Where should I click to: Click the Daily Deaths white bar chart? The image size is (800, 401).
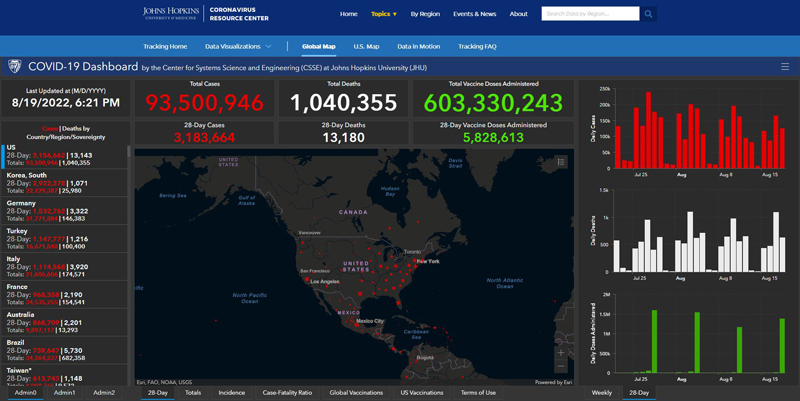pos(699,231)
